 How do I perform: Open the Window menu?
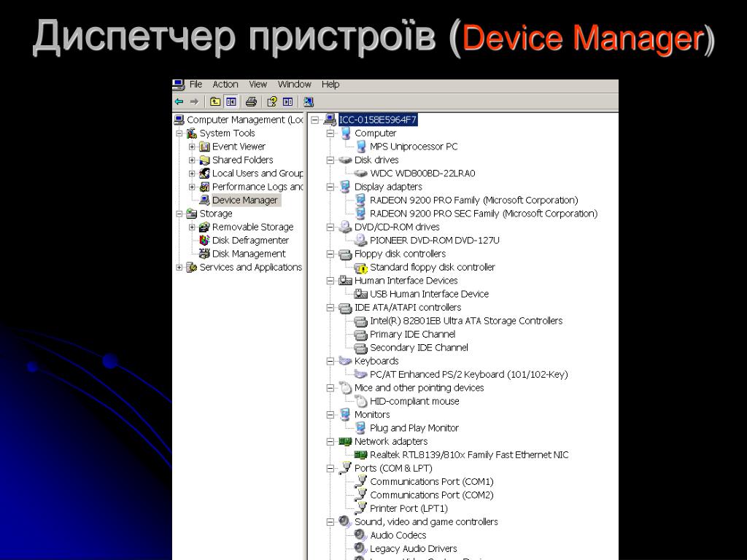295,85
